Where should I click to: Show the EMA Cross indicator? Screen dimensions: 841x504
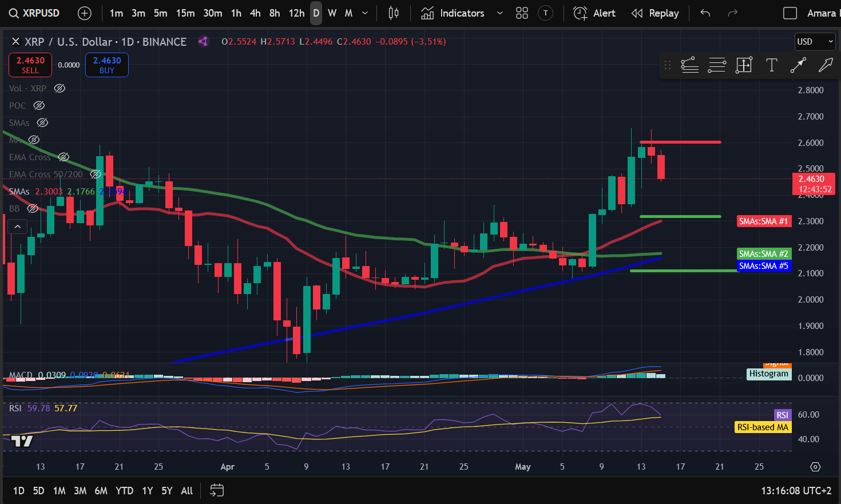(64, 157)
